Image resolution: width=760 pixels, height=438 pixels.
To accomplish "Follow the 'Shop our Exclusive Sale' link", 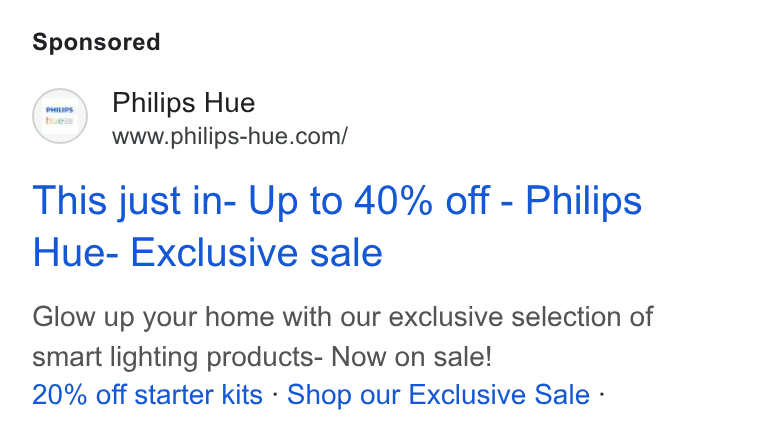I will [438, 394].
